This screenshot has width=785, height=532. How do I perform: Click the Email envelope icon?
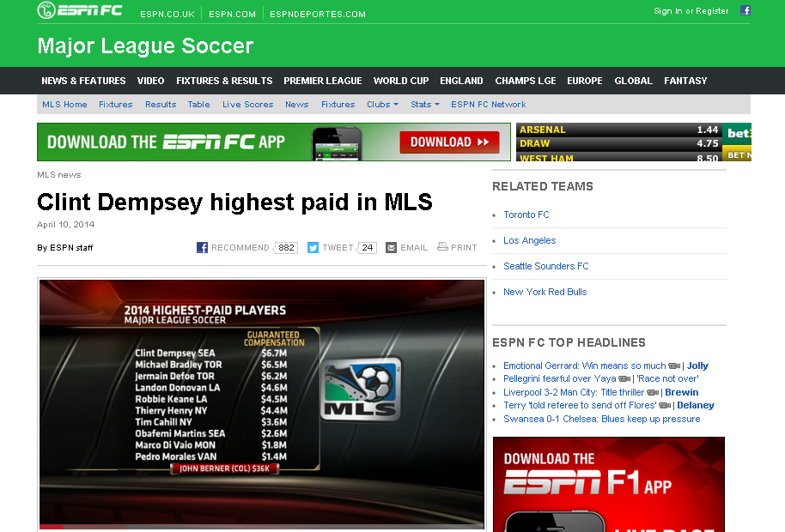point(392,247)
